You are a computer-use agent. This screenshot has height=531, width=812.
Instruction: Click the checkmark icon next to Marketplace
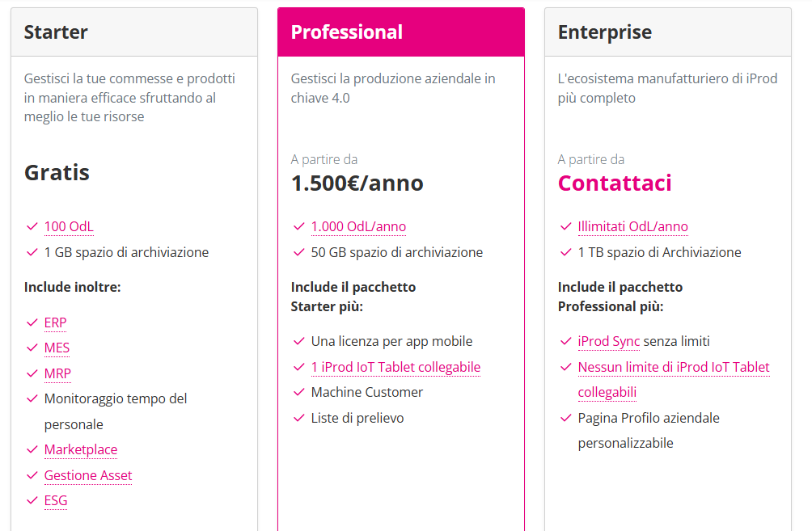[x=32, y=449]
